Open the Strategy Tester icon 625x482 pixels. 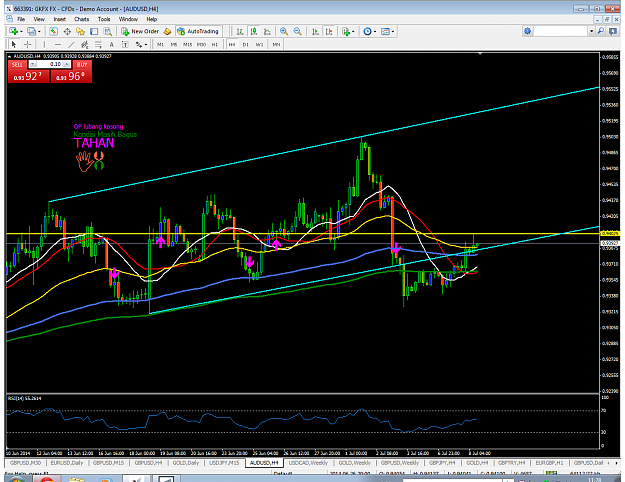108,31
